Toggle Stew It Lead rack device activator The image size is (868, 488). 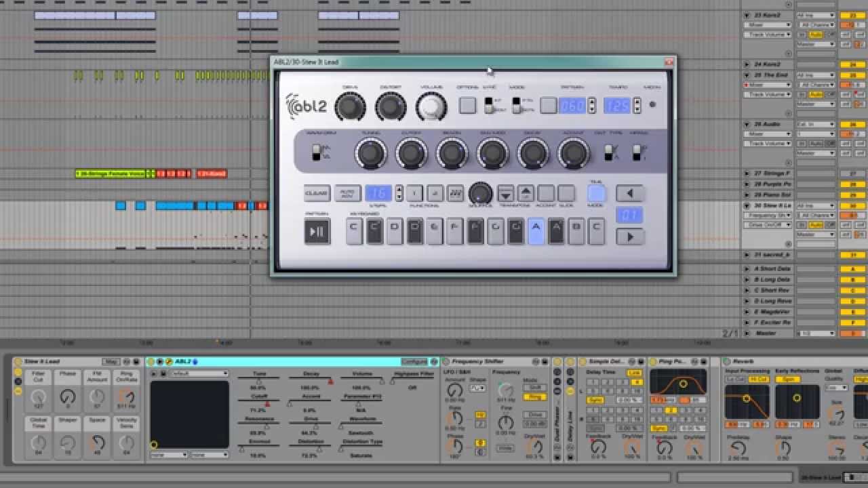[18, 362]
